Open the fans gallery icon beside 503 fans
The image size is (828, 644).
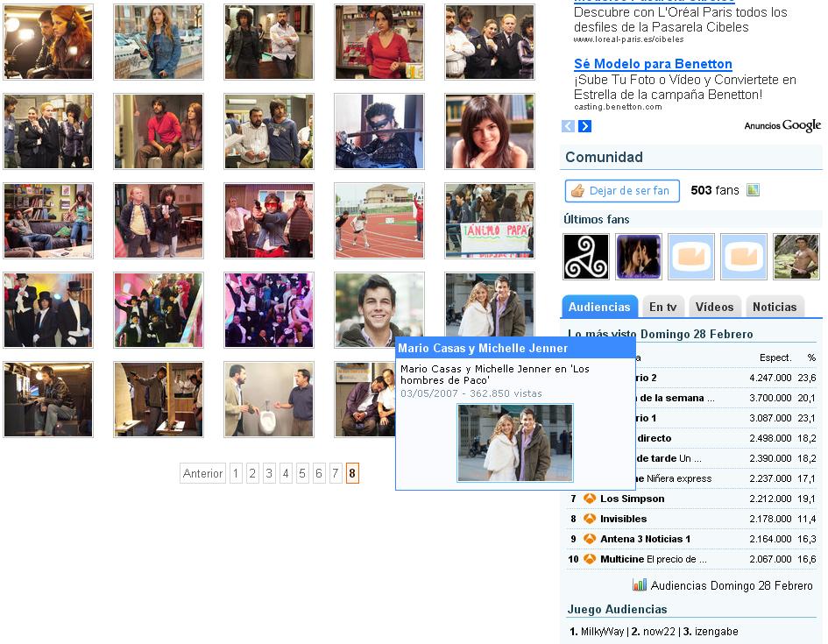753,190
